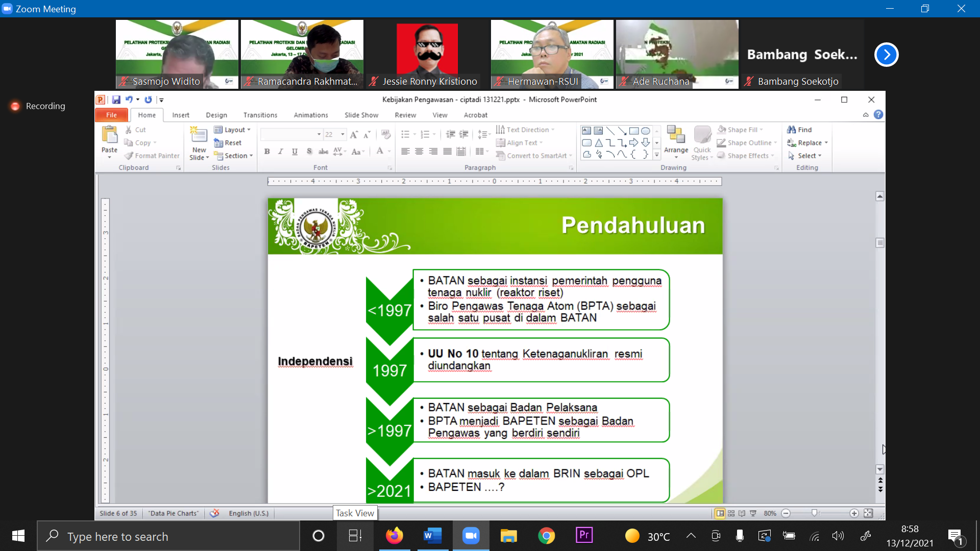Screen dimensions: 980x551
Task: Save the presentation with floppy disk icon
Action: pyautogui.click(x=116, y=99)
